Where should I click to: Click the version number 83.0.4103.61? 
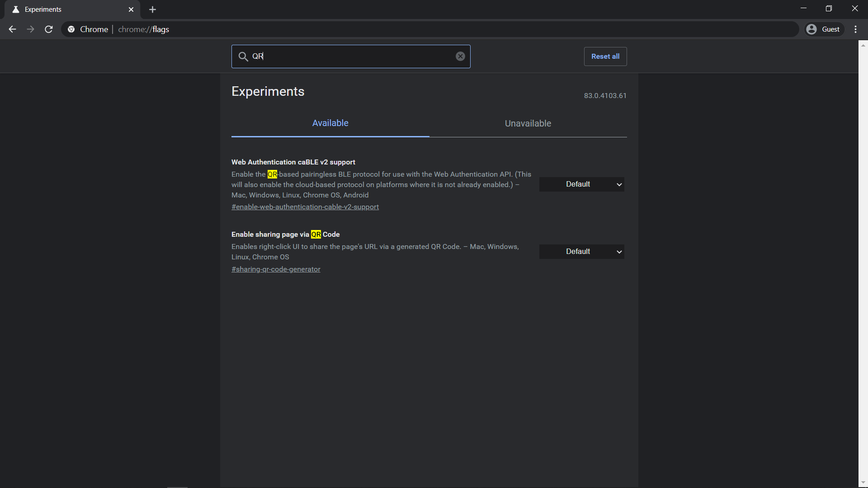point(605,96)
